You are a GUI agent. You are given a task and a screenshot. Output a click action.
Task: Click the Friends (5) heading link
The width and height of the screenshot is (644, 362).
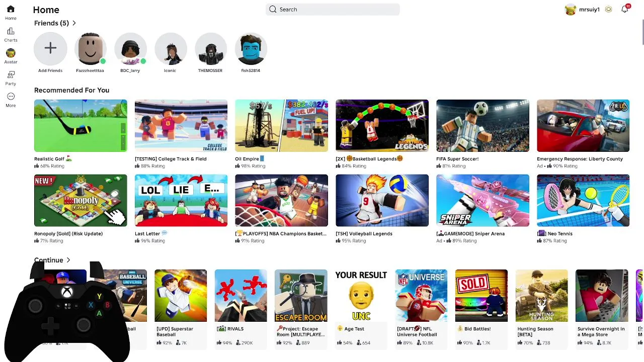[51, 23]
